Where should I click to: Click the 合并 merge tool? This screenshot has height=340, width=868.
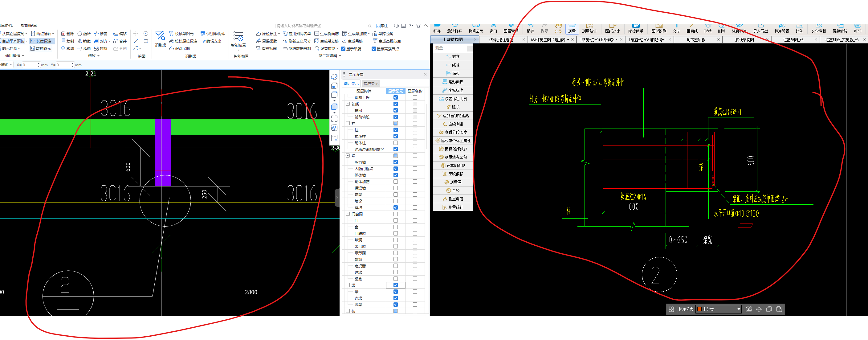120,41
